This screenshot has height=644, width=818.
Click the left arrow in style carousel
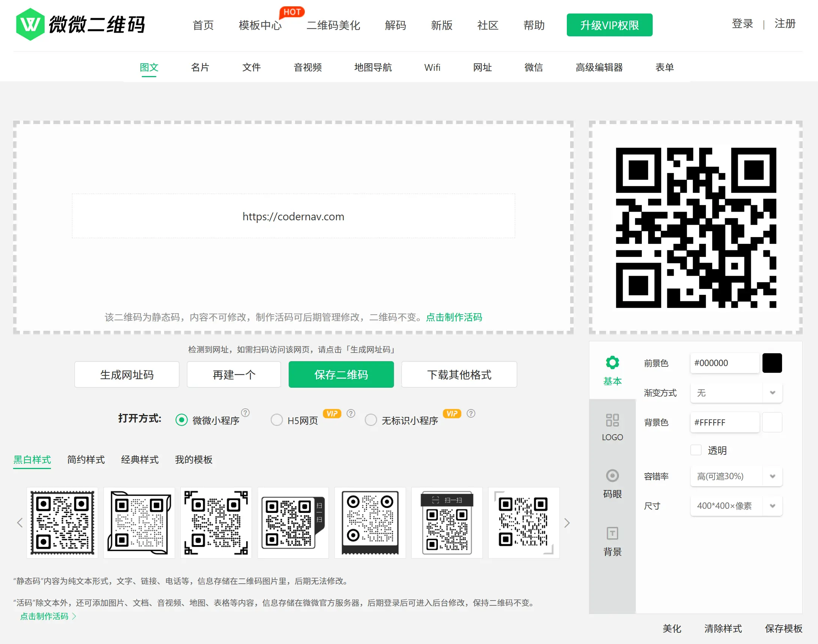[x=19, y=523]
